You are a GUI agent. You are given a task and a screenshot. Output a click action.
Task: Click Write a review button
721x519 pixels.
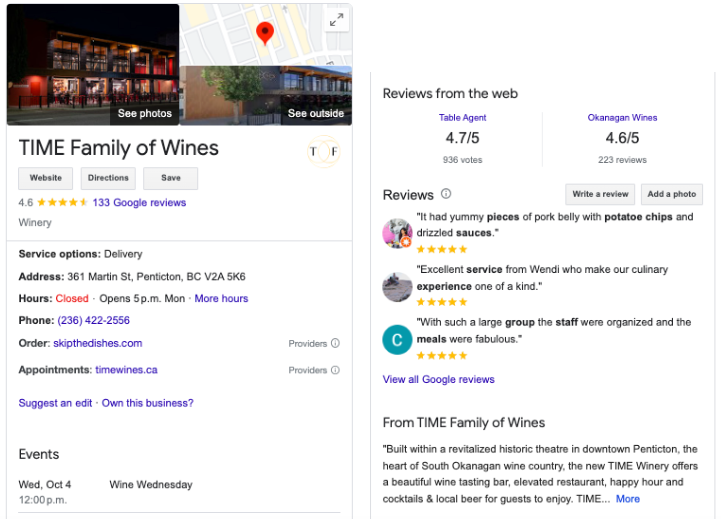[600, 194]
